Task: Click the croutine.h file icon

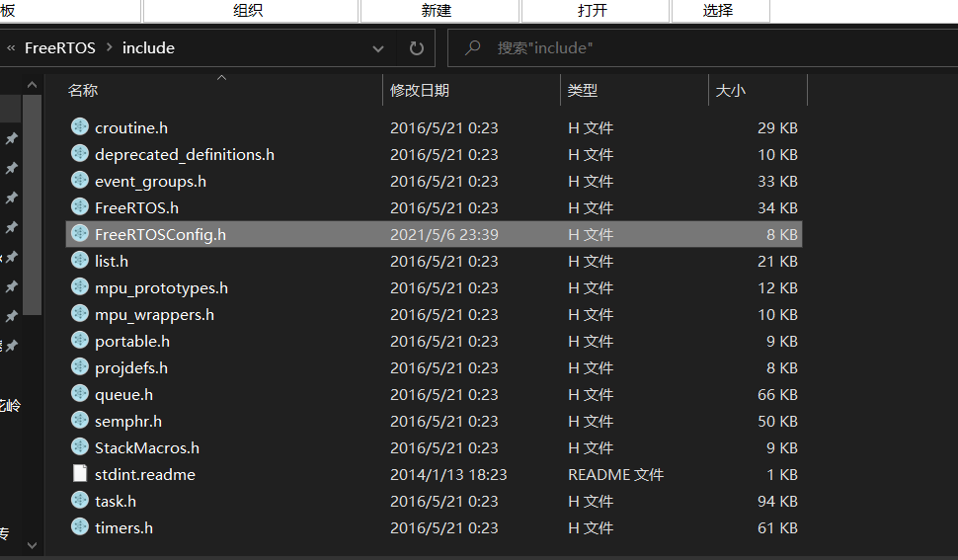Action: (79, 126)
